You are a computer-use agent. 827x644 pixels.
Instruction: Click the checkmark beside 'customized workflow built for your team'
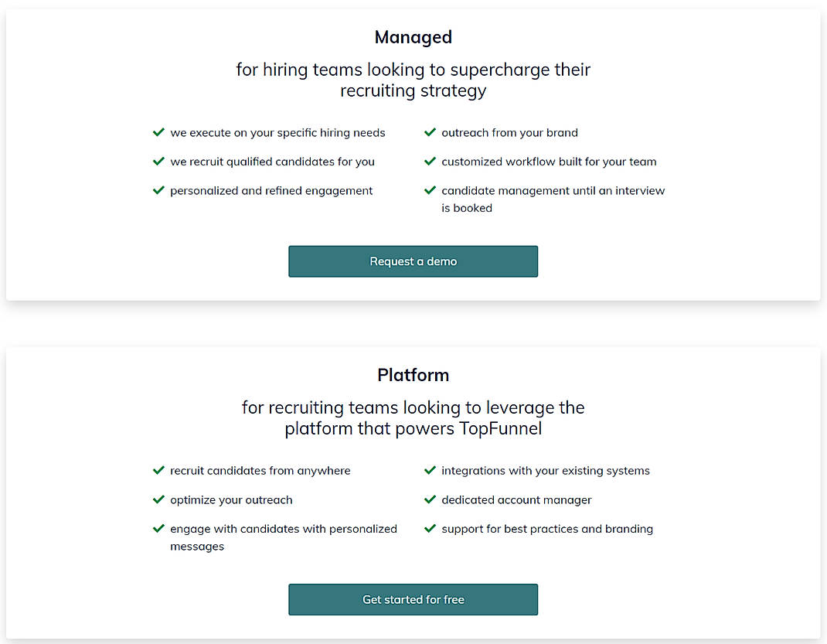430,162
